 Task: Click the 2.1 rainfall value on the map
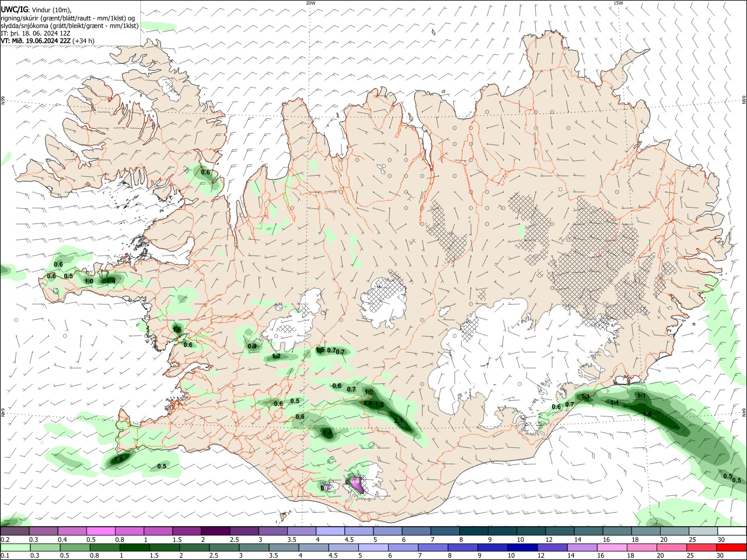(399, 421)
